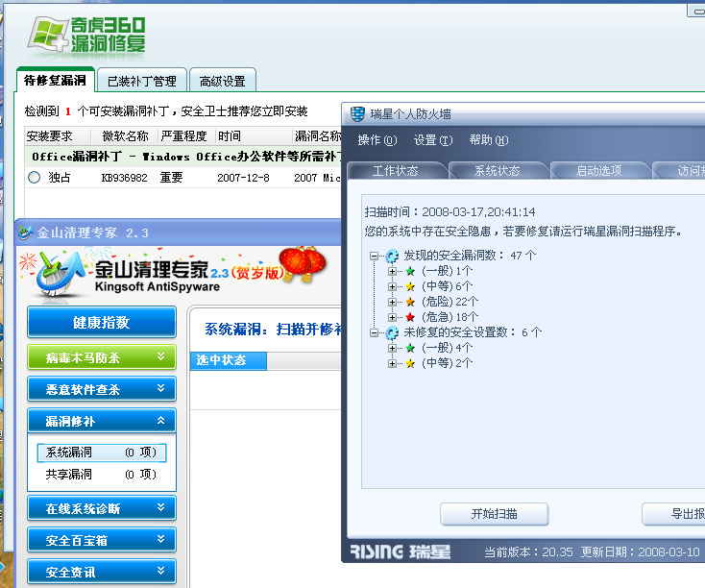
Task: Expand the 在线系统诊断 section chevron
Action: pyautogui.click(x=161, y=507)
